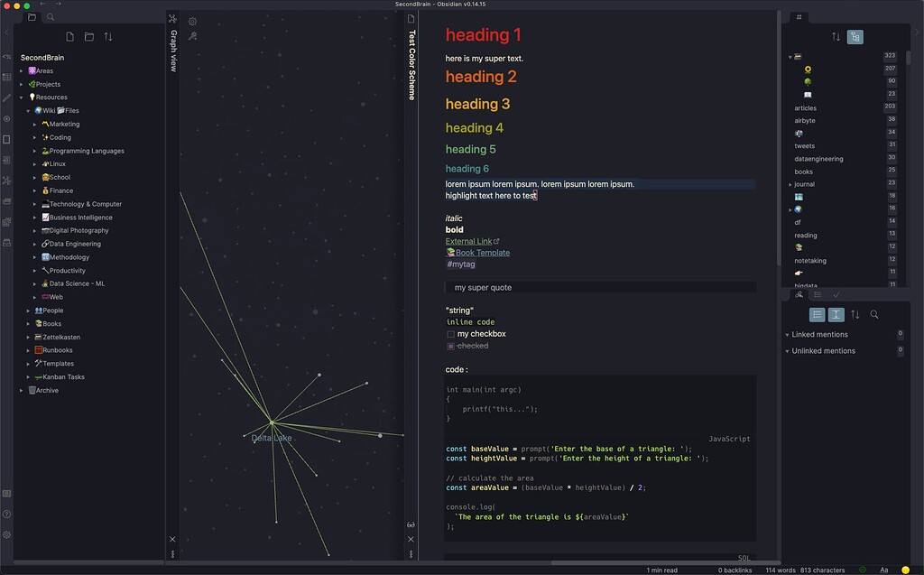This screenshot has height=575, width=924.
Task: Open settings gear in the left ribbon
Action: tap(6, 535)
